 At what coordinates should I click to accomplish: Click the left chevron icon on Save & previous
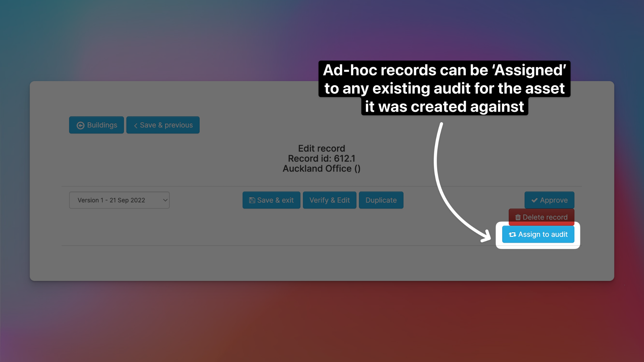136,125
